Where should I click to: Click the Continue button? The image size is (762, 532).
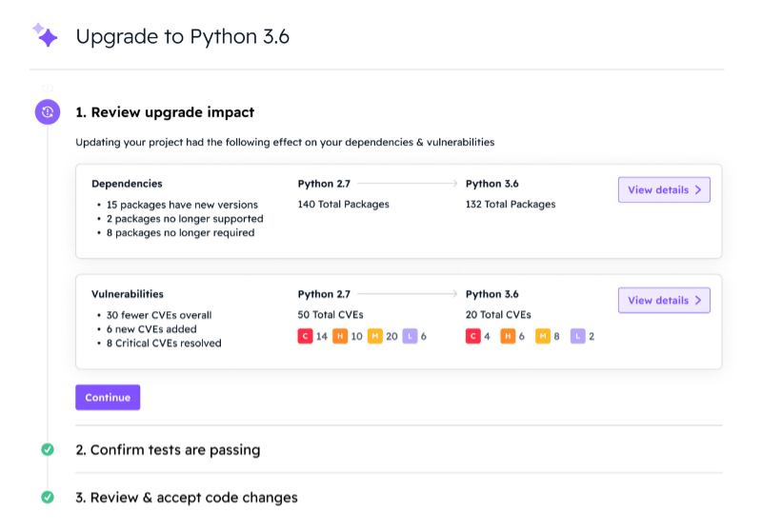[108, 398]
